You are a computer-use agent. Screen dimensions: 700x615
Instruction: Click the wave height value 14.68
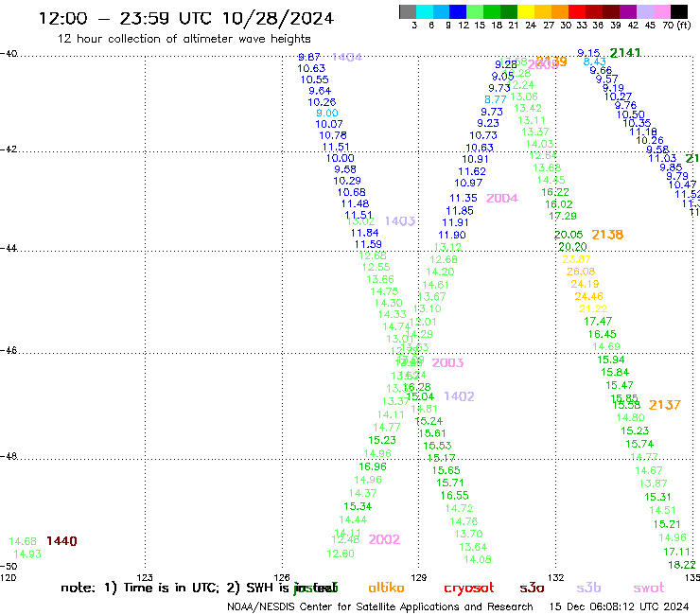[23, 541]
